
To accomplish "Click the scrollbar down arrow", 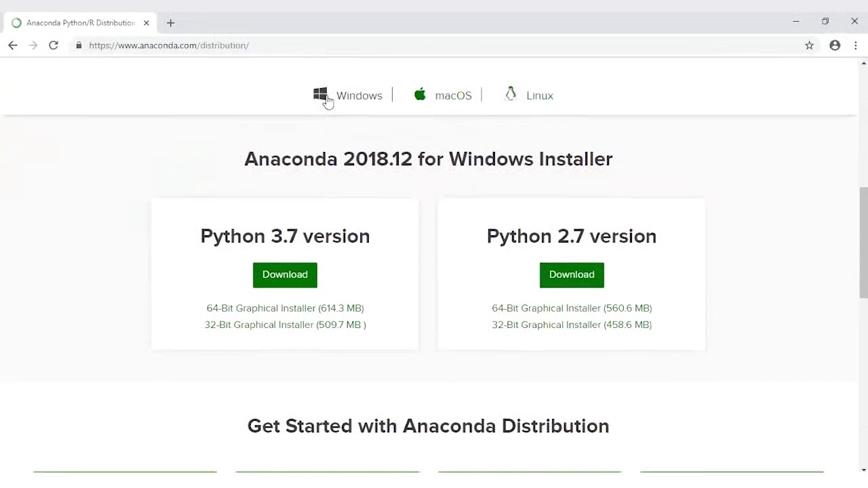I will pos(863,469).
